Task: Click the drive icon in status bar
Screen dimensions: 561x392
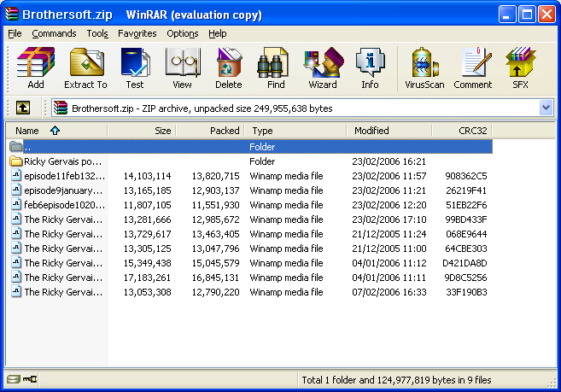Action: click(13, 379)
